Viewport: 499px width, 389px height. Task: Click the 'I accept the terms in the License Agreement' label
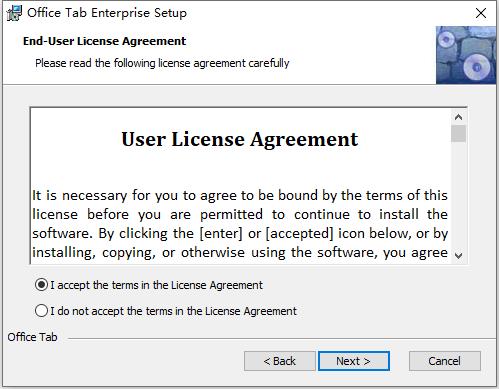157,285
